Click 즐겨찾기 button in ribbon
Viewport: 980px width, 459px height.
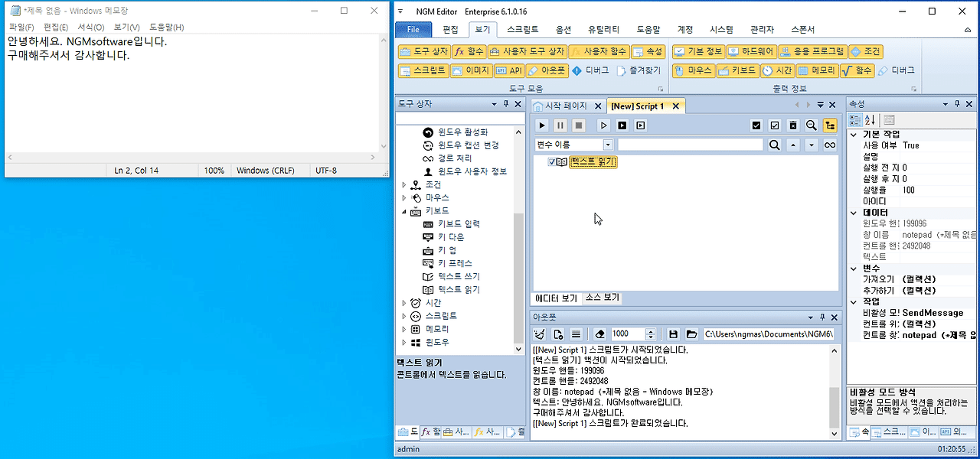(x=638, y=70)
